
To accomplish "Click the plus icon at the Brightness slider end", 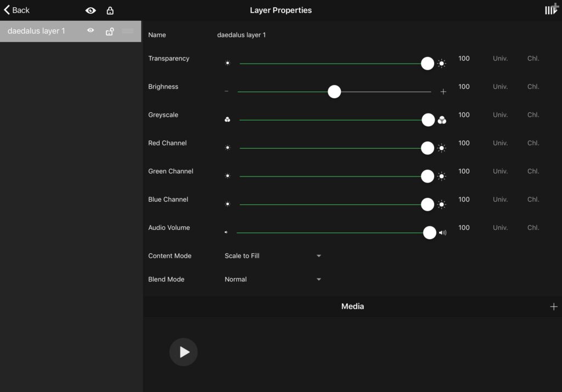I will 443,92.
